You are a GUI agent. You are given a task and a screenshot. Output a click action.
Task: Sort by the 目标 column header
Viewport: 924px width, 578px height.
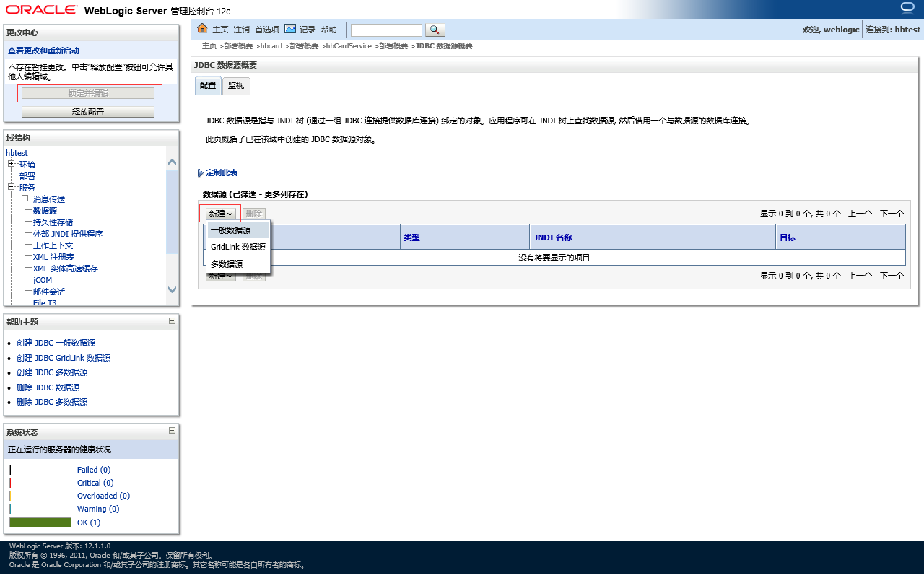788,237
